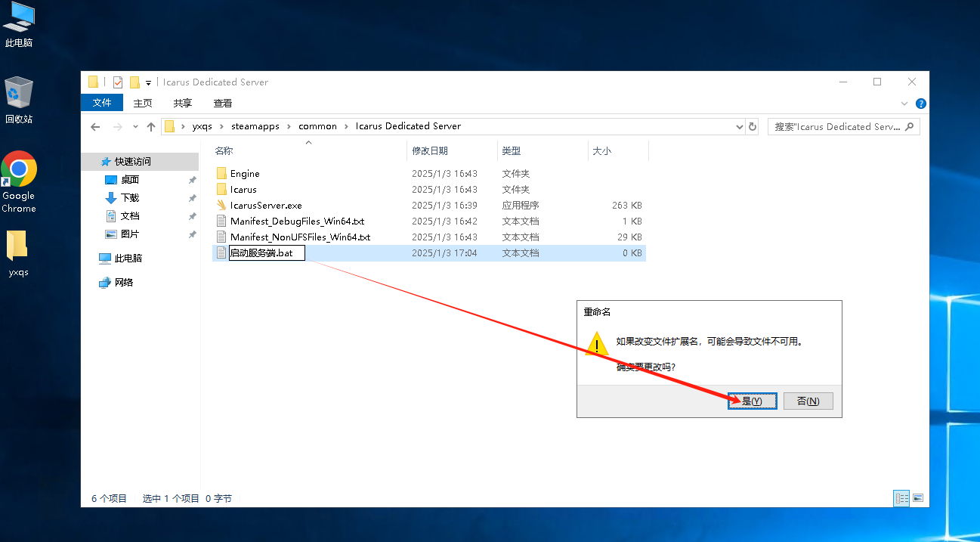Select Manifest_NonUFSFiles_Win64.txt file icon
Image resolution: width=980 pixels, height=542 pixels.
pos(221,237)
